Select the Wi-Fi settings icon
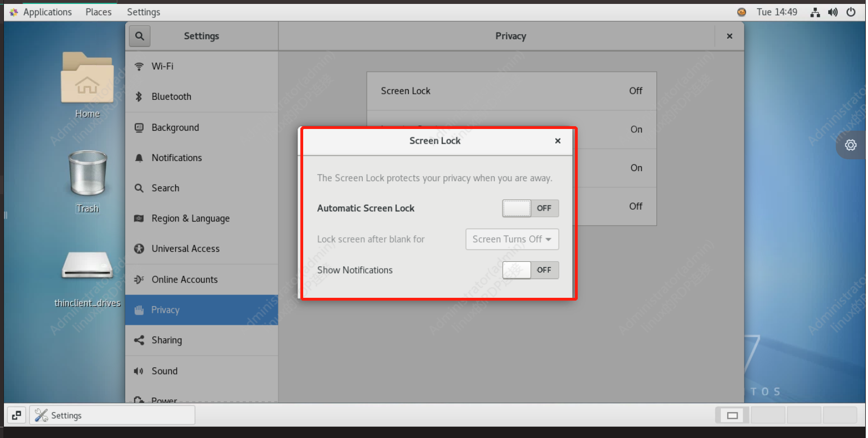Viewport: 868px width, 438px height. [x=139, y=66]
